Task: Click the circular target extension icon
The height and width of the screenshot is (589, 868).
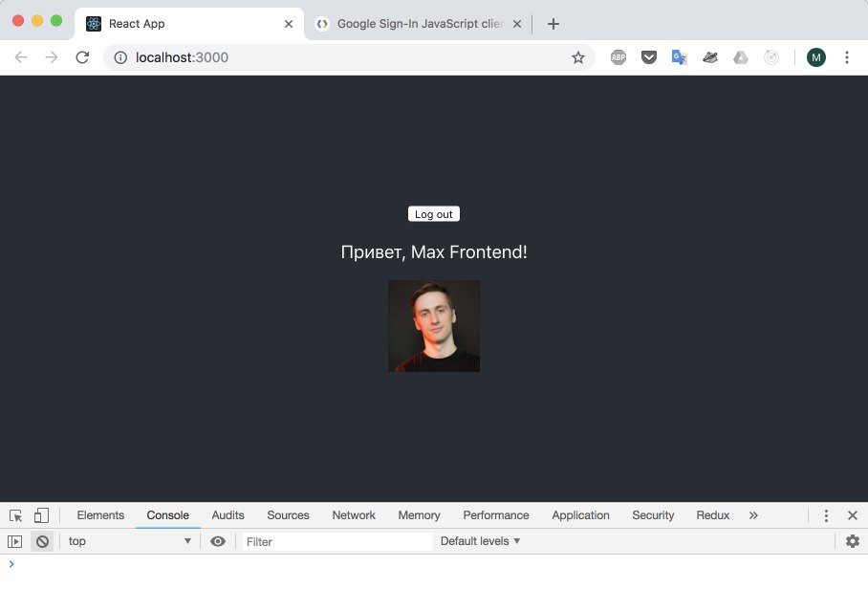Action: (x=771, y=57)
